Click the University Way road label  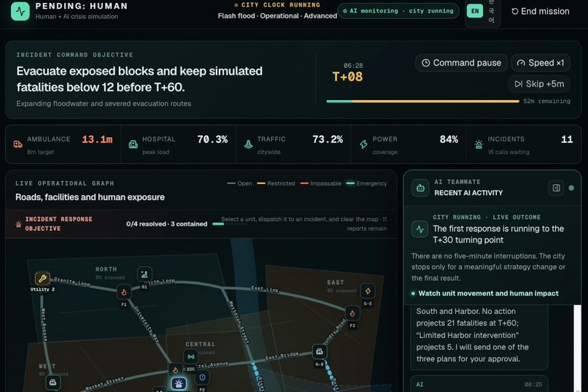(x=147, y=325)
